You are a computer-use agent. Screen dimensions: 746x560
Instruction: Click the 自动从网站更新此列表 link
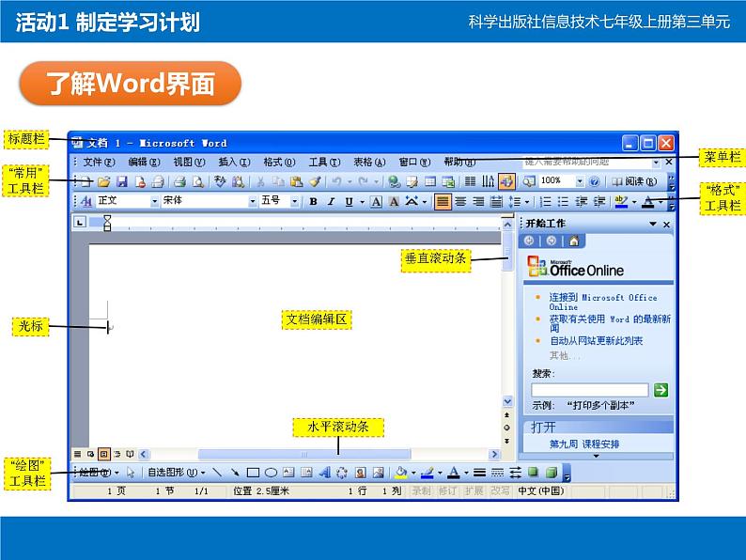point(596,341)
